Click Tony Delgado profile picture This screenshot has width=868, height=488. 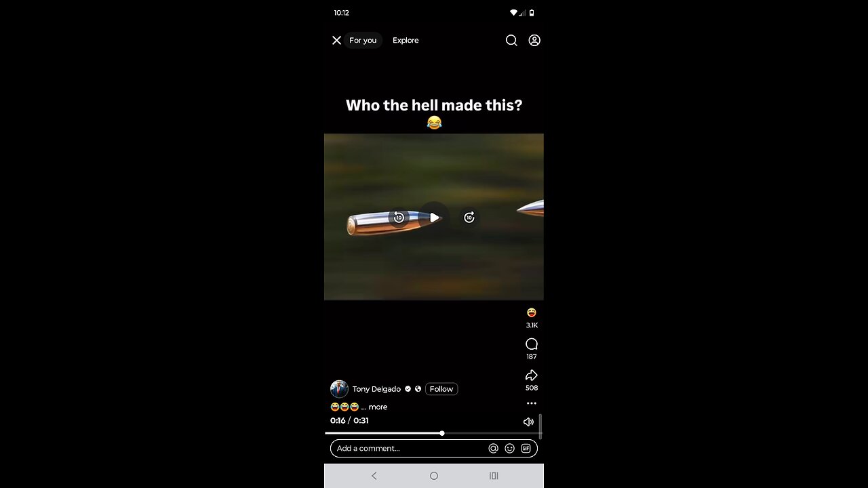(339, 389)
